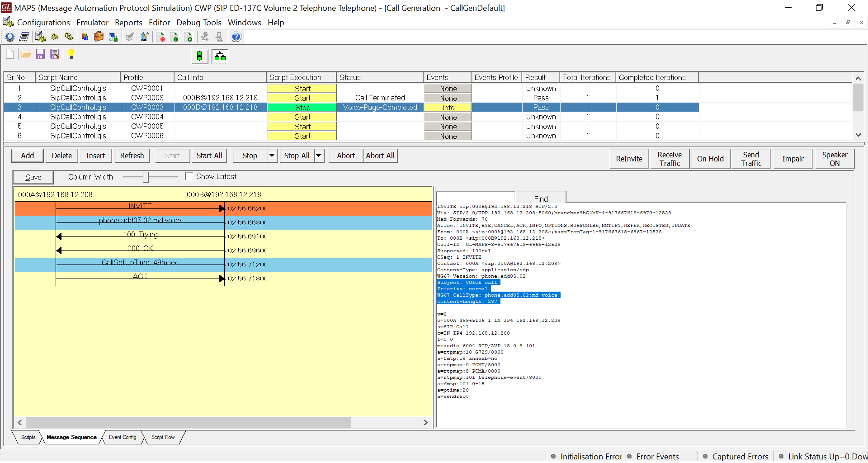This screenshot has height=463, width=868.
Task: Click the Send Traffic button
Action: pyautogui.click(x=751, y=159)
